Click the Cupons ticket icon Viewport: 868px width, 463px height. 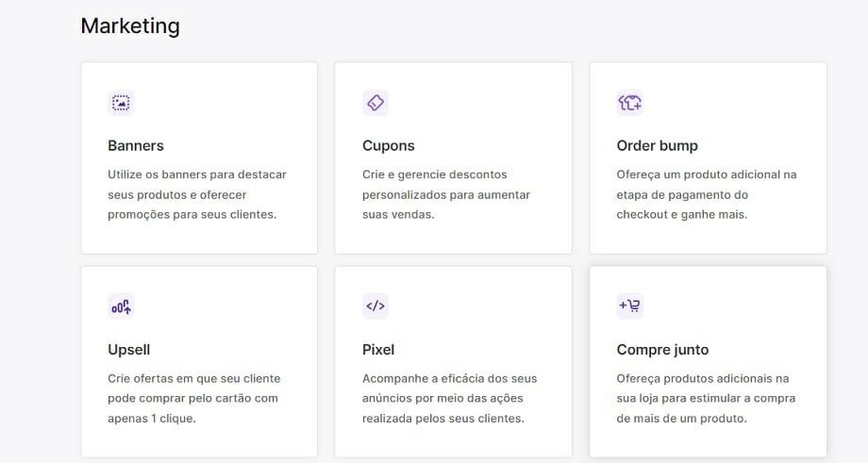[376, 103]
